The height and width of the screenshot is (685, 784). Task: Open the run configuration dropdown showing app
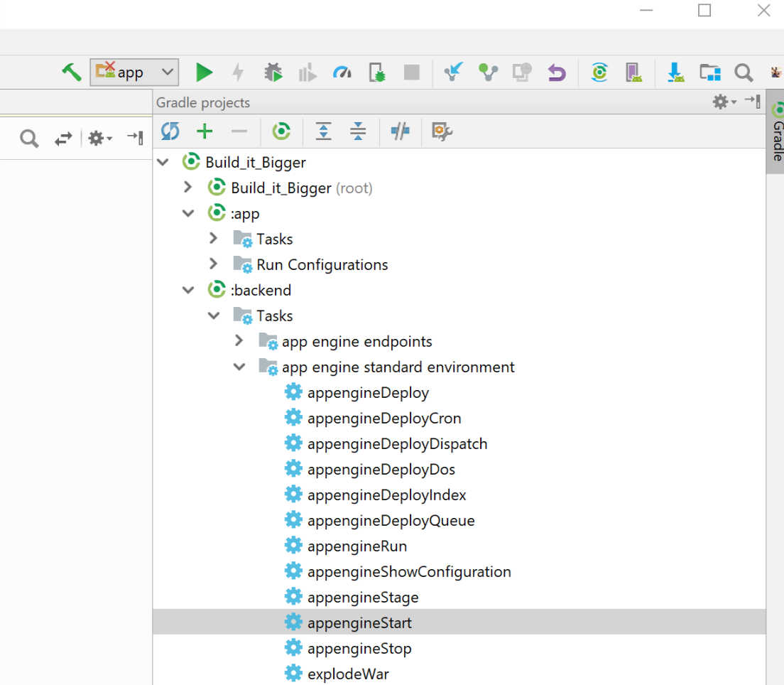point(134,72)
